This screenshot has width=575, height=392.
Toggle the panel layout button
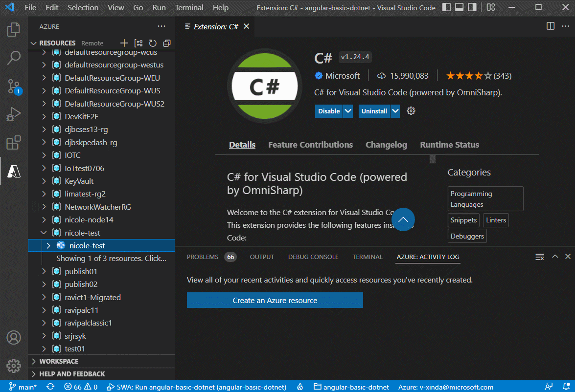[459, 7]
